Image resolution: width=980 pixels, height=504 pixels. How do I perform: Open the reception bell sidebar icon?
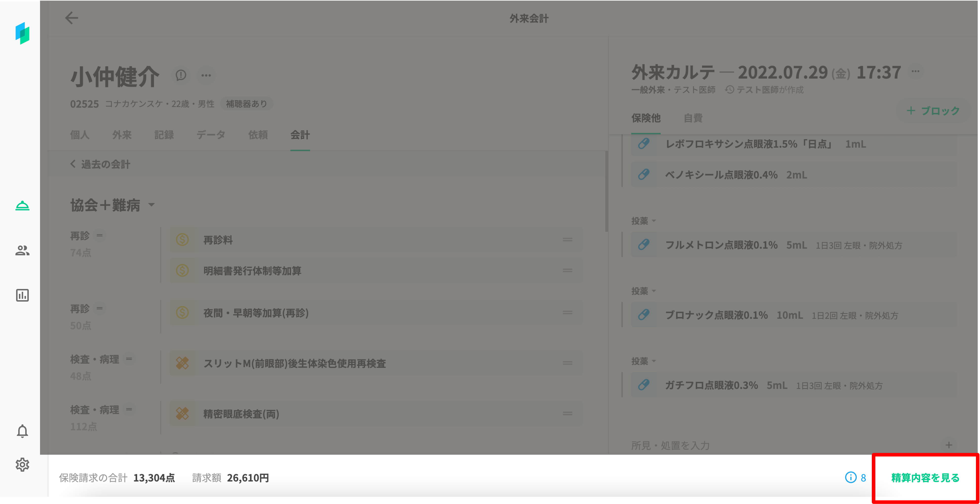pyautogui.click(x=22, y=206)
